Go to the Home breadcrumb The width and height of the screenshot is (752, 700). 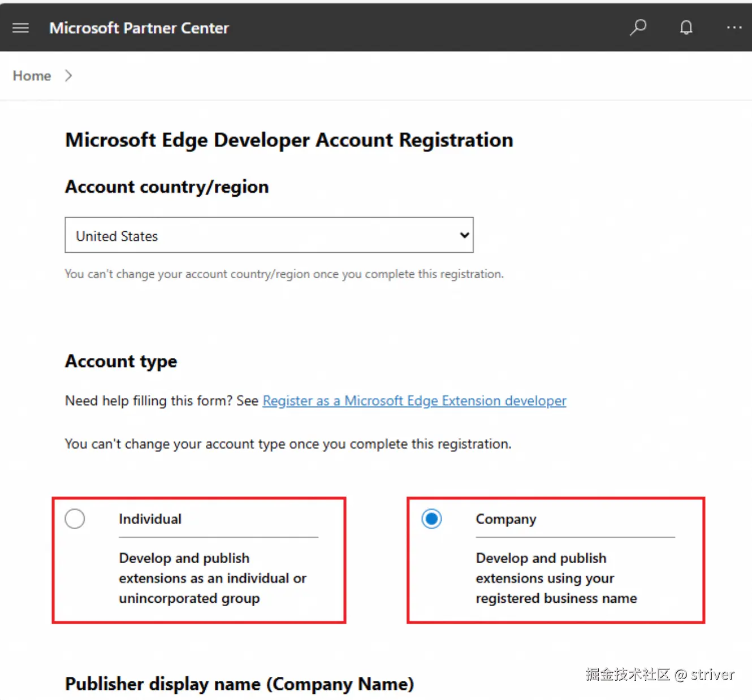pos(32,76)
